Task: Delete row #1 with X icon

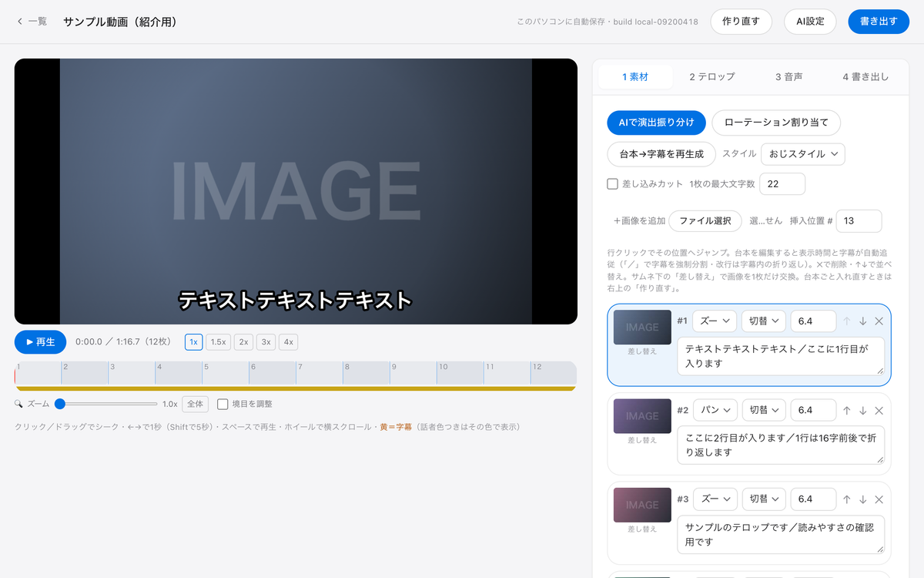Action: click(x=879, y=321)
